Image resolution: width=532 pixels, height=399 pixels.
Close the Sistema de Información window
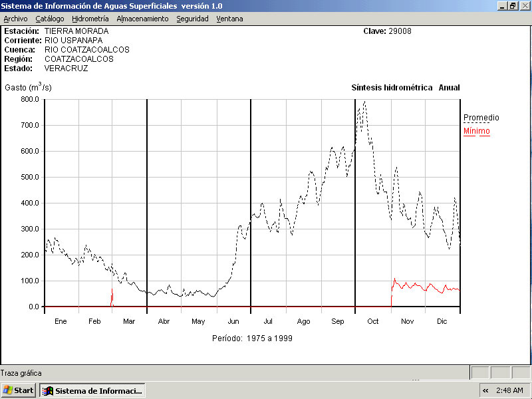pos(524,5)
